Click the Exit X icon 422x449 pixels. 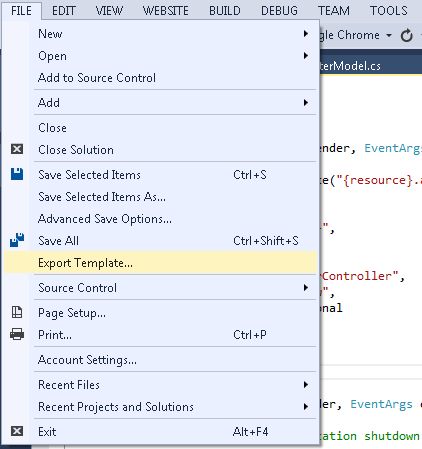(17, 431)
